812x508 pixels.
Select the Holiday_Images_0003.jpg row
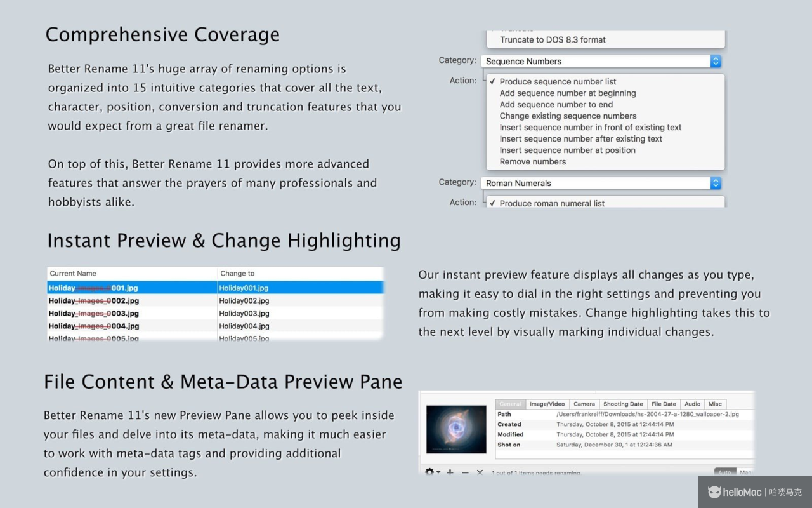[216, 313]
